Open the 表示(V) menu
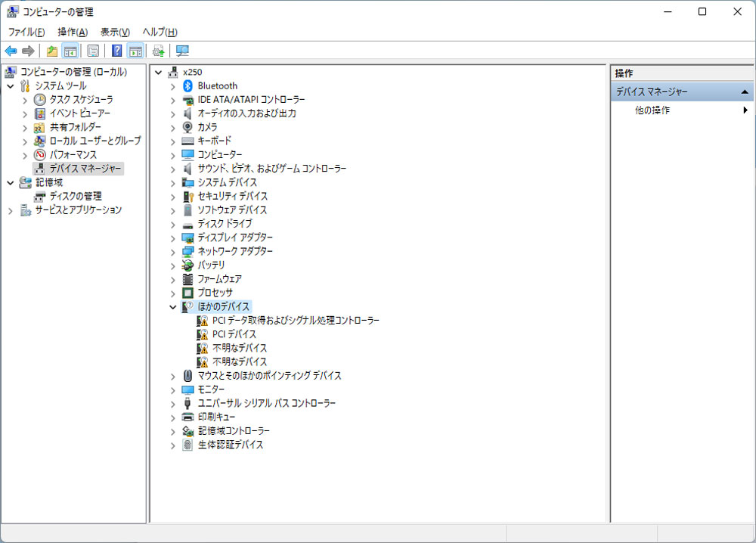The width and height of the screenshot is (756, 543). pyautogui.click(x=115, y=32)
